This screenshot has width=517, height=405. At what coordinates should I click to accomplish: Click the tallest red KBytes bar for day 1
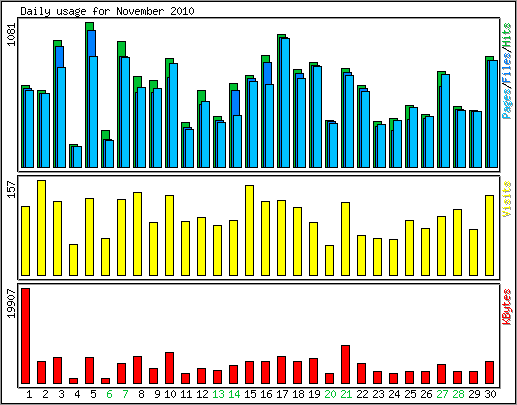[26, 336]
